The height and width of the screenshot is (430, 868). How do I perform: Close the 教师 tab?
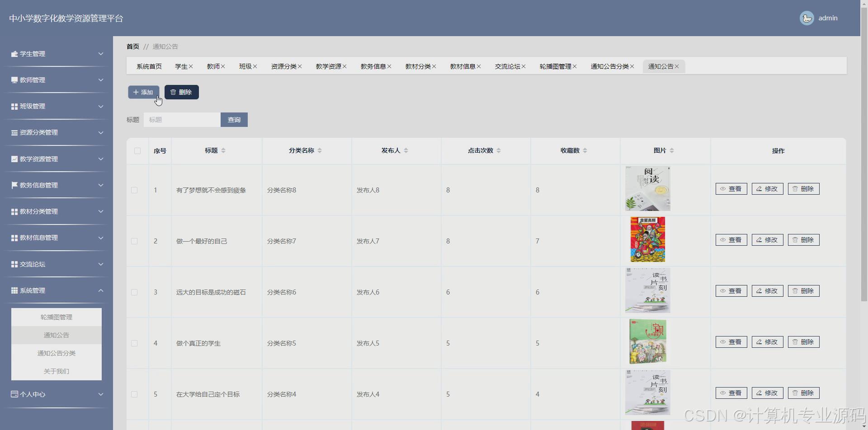click(223, 66)
